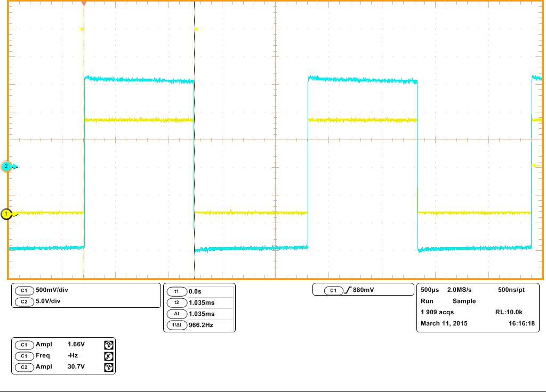Click the status icon for C2 Ampl measurement
The image size is (546, 392).
109,367
